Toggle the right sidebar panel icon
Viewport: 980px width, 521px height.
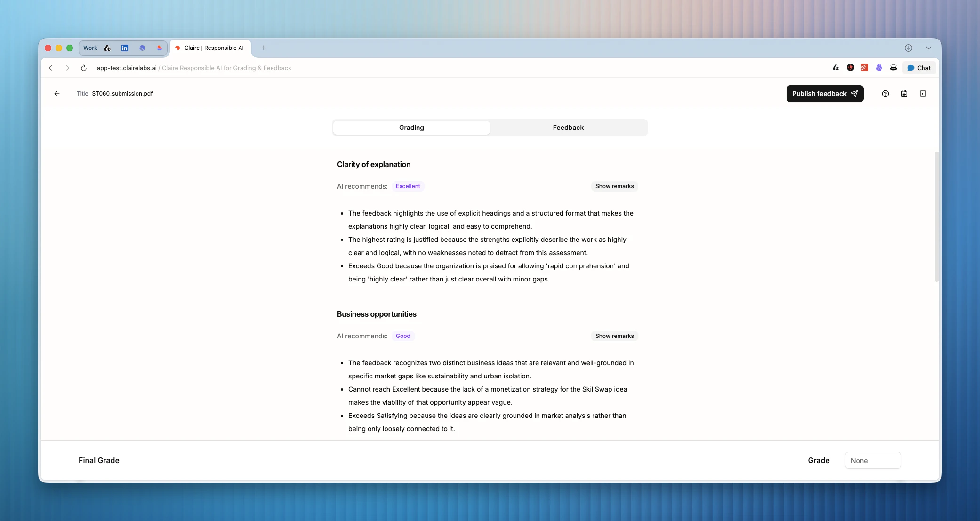pos(923,94)
